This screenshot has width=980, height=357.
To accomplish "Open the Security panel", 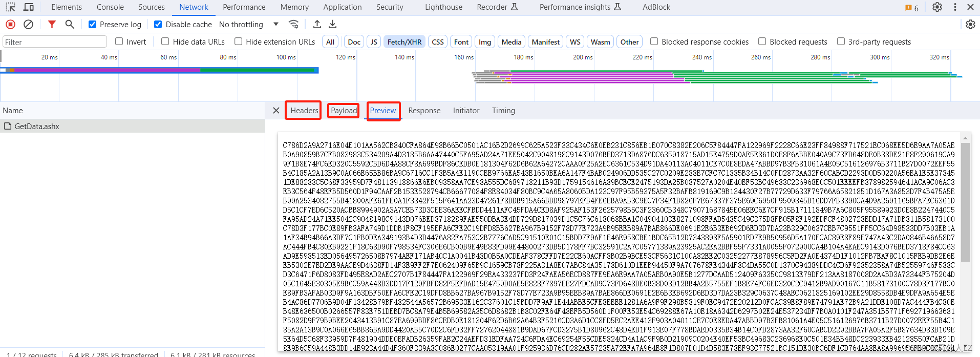I will tap(390, 7).
